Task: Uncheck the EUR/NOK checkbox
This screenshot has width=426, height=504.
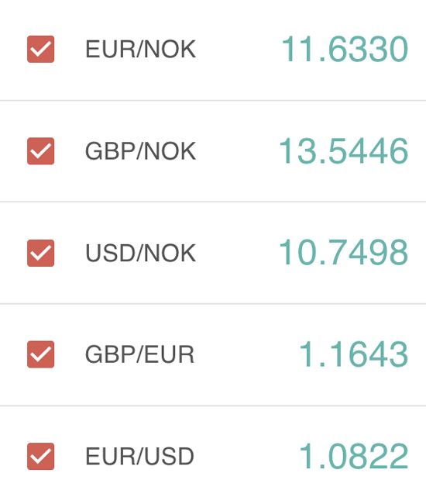Action: tap(40, 49)
